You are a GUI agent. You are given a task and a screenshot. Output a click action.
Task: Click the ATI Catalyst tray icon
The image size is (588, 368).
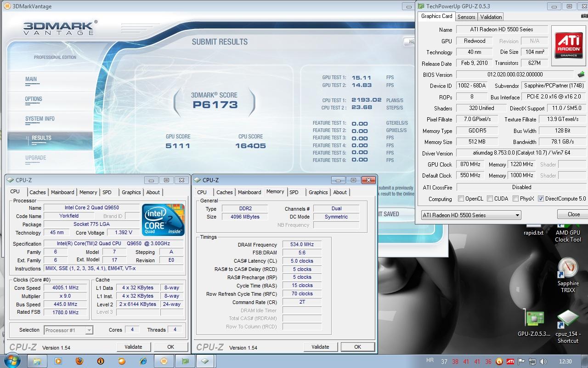(x=511, y=362)
